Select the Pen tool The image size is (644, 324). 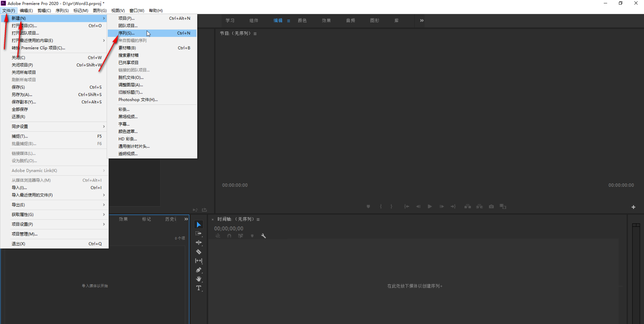pyautogui.click(x=198, y=270)
